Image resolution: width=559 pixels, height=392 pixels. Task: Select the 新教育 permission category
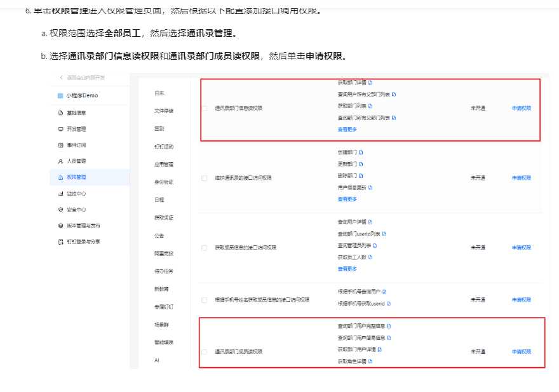(x=161, y=289)
